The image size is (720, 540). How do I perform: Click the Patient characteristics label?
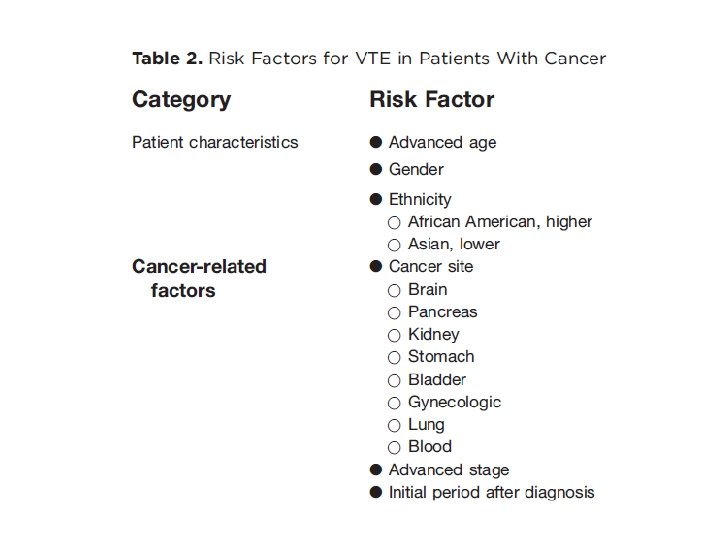(x=215, y=142)
